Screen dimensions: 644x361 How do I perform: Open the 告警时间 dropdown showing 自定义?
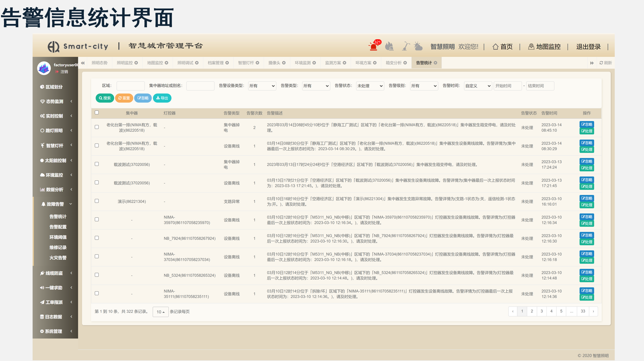click(478, 86)
